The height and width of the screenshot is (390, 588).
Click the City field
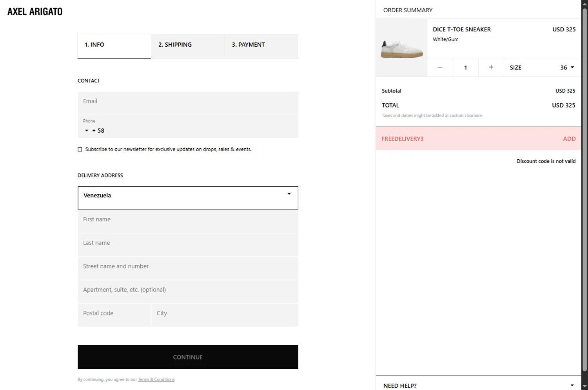[225, 315]
